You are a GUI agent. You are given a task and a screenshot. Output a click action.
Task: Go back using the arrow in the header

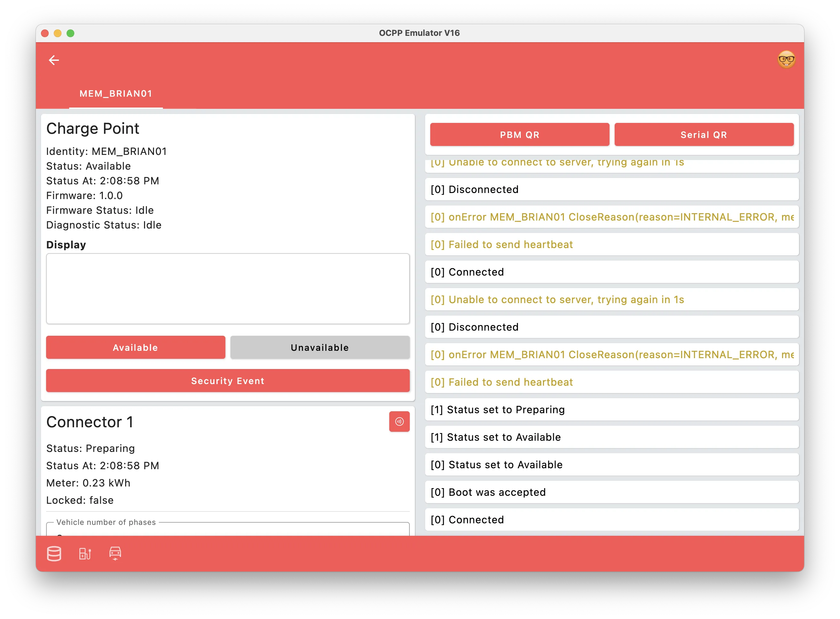(x=54, y=60)
